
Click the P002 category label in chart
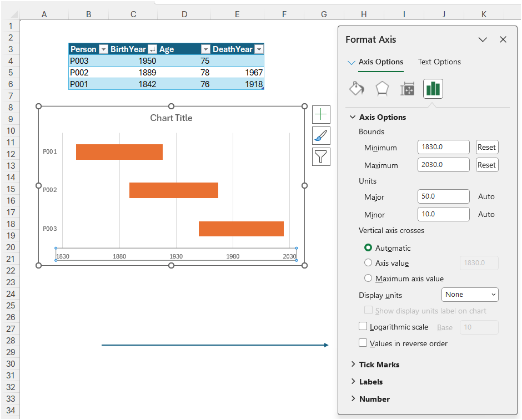pos(50,190)
